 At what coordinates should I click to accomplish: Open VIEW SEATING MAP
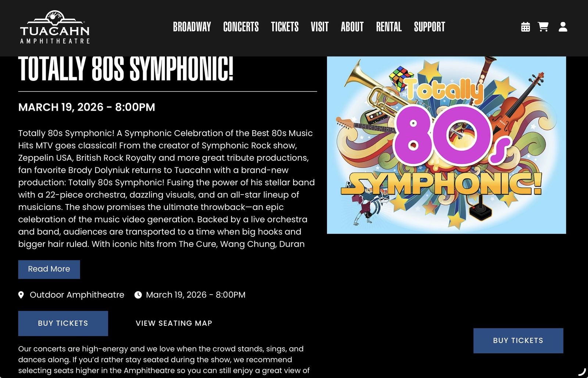click(x=173, y=323)
